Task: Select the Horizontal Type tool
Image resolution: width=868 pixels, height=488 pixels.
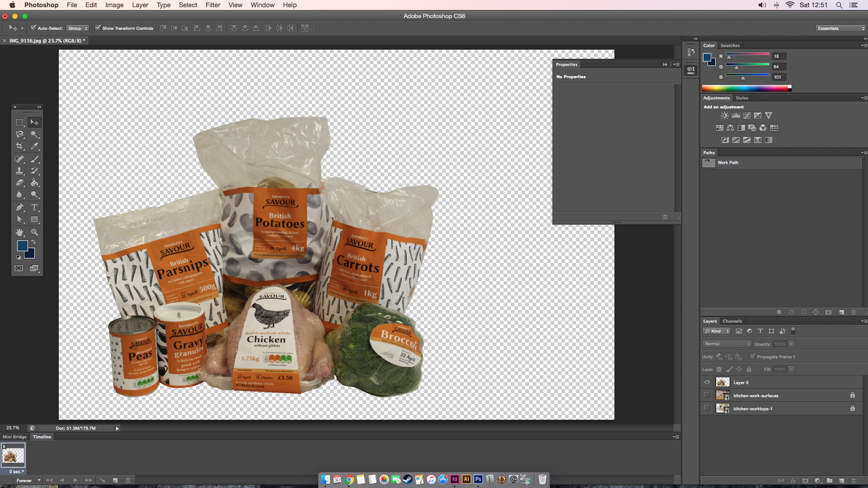Action: pyautogui.click(x=34, y=208)
